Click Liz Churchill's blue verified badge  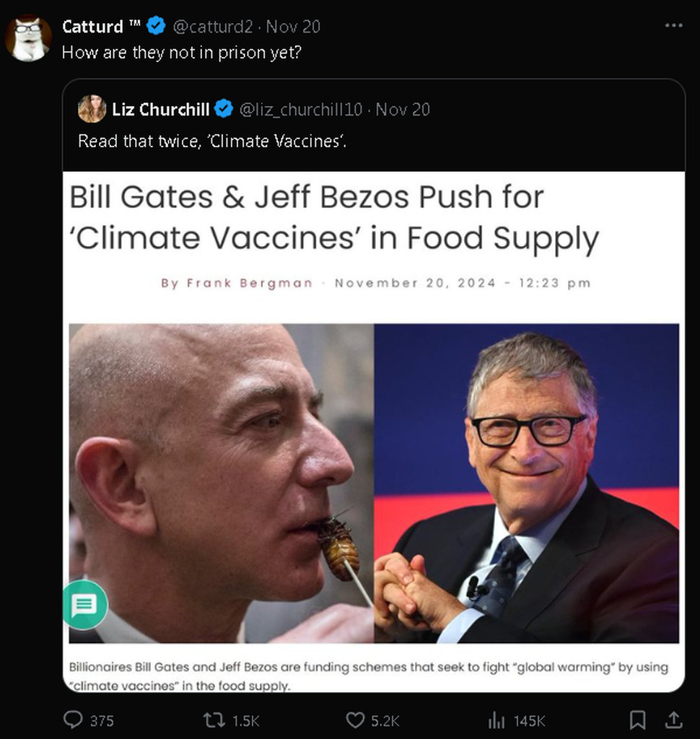(x=224, y=109)
